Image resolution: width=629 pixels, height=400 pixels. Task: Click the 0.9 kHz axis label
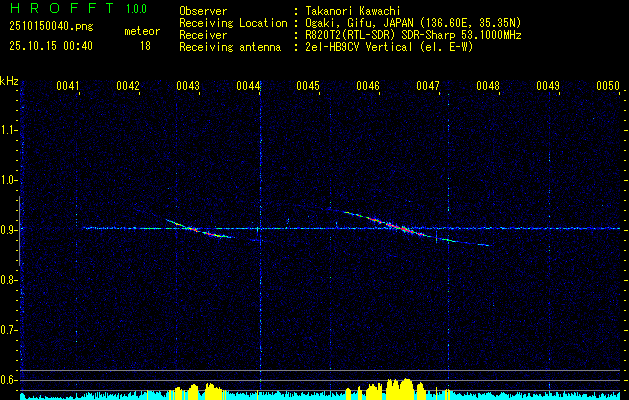(9, 230)
